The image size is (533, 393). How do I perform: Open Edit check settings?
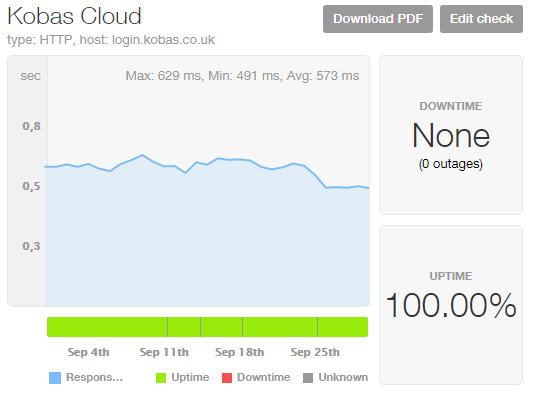pyautogui.click(x=481, y=19)
